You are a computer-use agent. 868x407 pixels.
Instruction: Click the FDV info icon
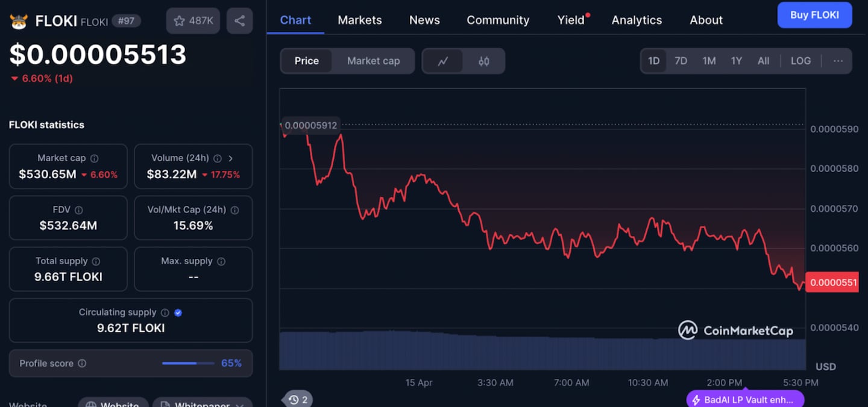point(79,210)
